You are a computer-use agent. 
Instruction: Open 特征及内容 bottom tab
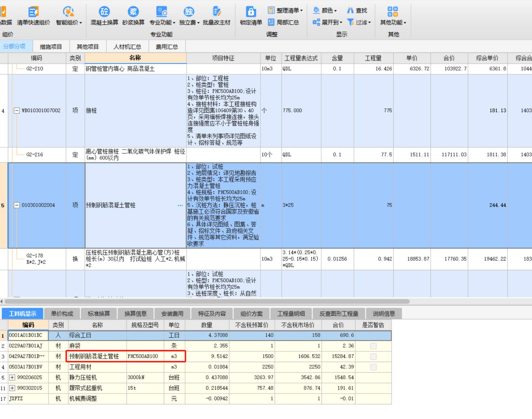click(212, 314)
